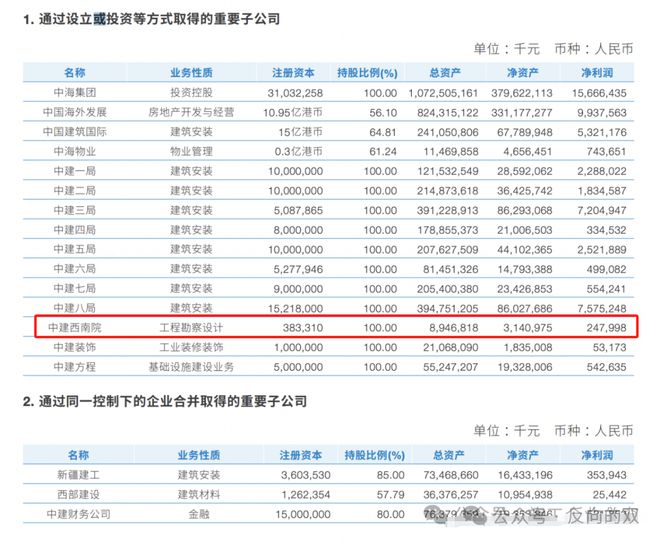Viewport: 660px width, 542px height.
Task: Click total assets value 394,751,205
Action: point(448,308)
